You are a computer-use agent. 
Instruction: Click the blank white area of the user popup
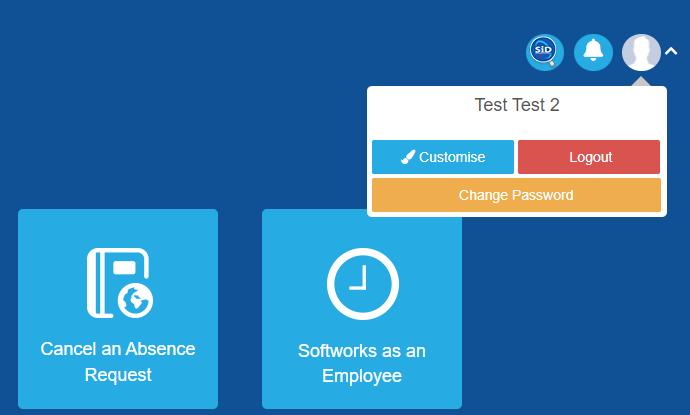pyautogui.click(x=516, y=128)
